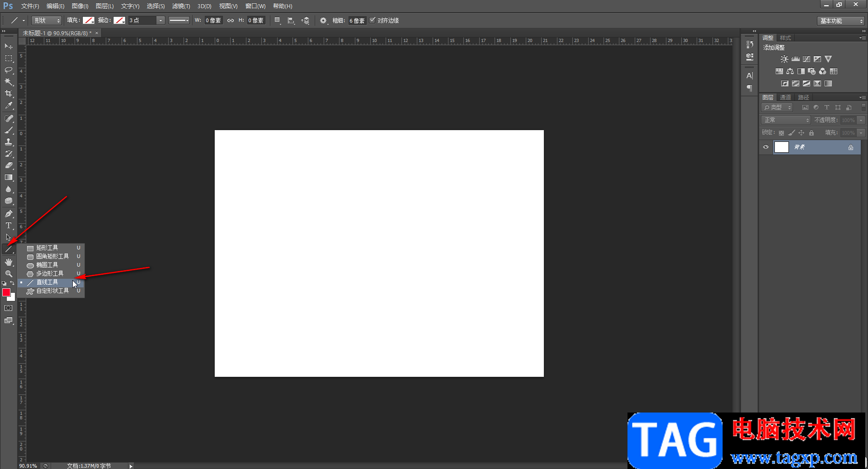Screen dimensions: 868x469
Task: Select the Gradient tool
Action: tap(9, 177)
